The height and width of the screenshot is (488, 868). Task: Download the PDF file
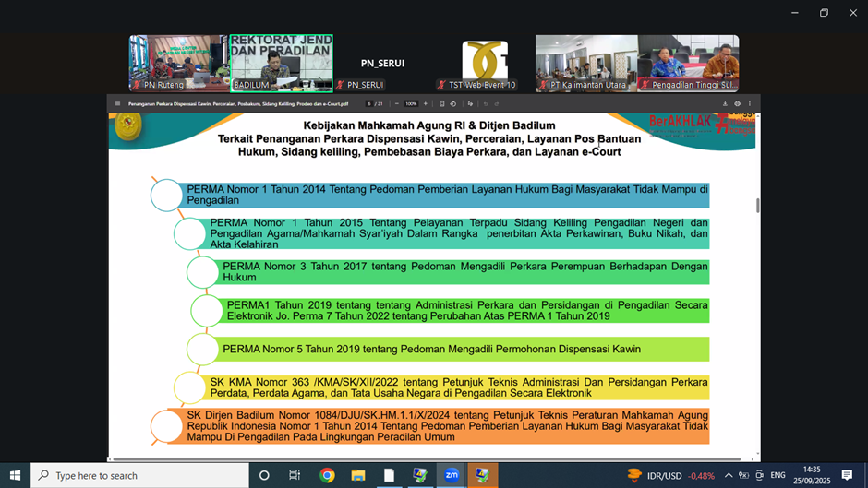pos(725,104)
